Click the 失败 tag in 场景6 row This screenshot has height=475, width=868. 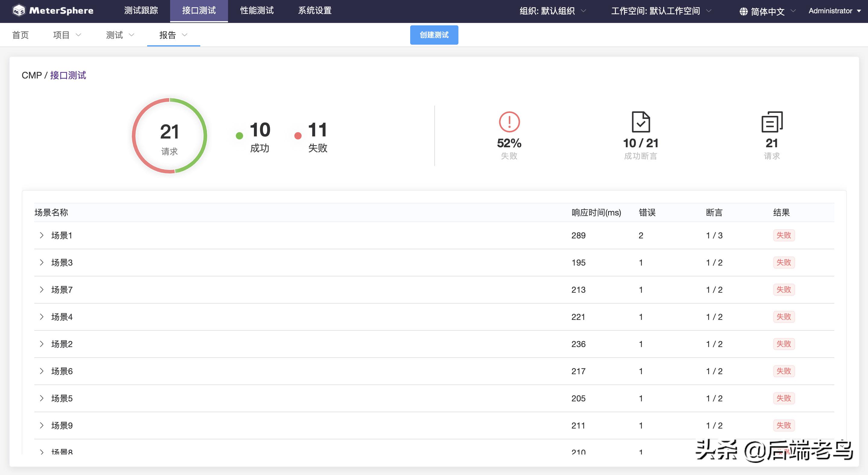[784, 371]
